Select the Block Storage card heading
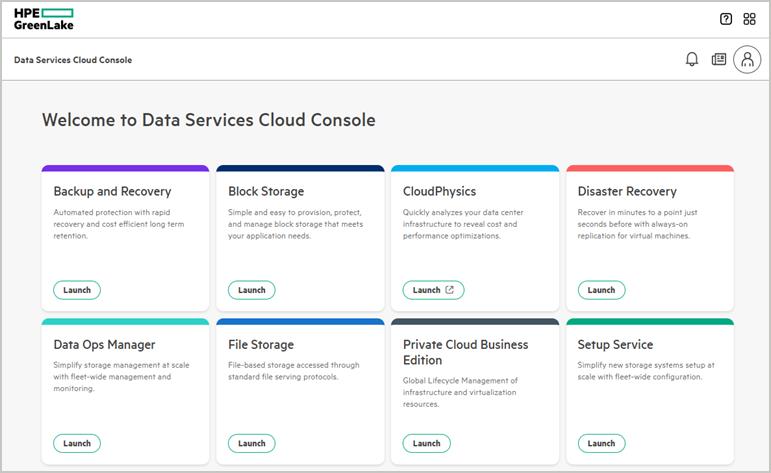The height and width of the screenshot is (473, 771). tap(266, 191)
